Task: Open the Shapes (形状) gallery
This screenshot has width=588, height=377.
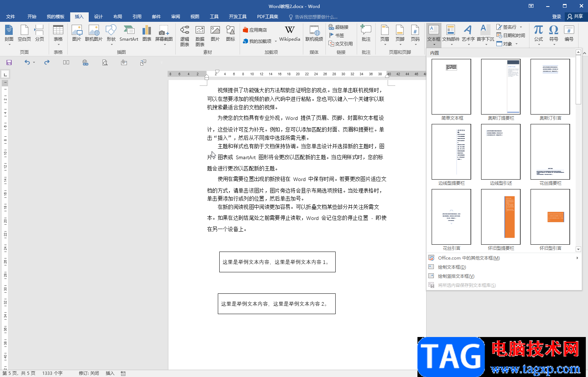Action: [111, 35]
